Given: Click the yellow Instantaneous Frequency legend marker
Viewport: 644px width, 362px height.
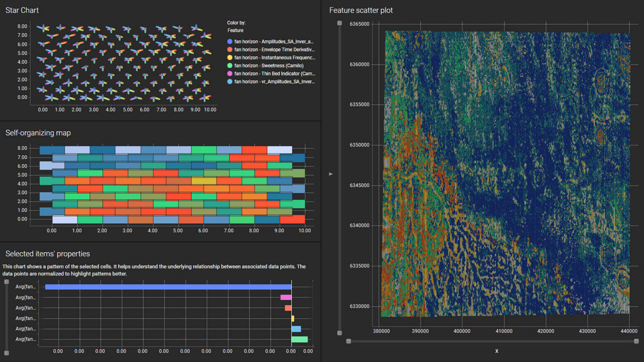Looking at the screenshot, I should (230, 58).
